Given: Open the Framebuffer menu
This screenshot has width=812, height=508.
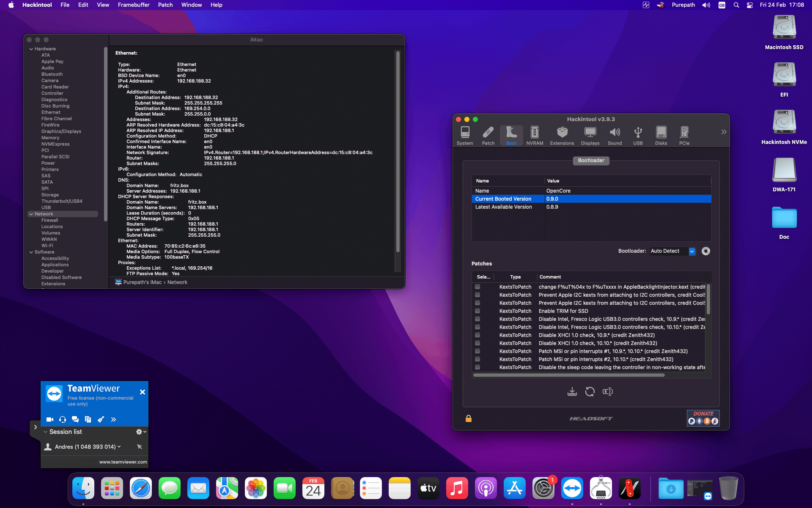Looking at the screenshot, I should click(134, 5).
